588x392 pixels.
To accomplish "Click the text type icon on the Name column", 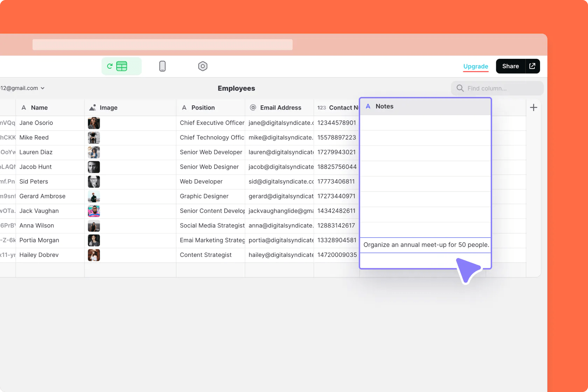I will point(23,107).
